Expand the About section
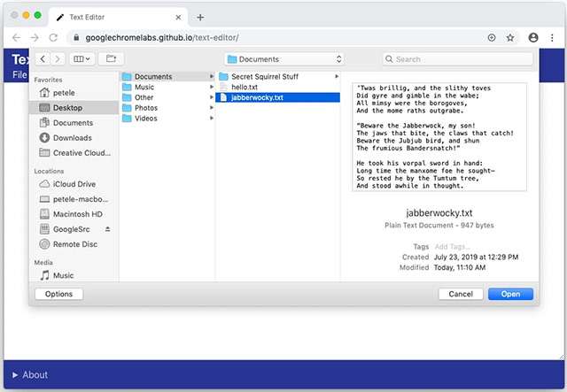The image size is (567, 392). (30, 375)
